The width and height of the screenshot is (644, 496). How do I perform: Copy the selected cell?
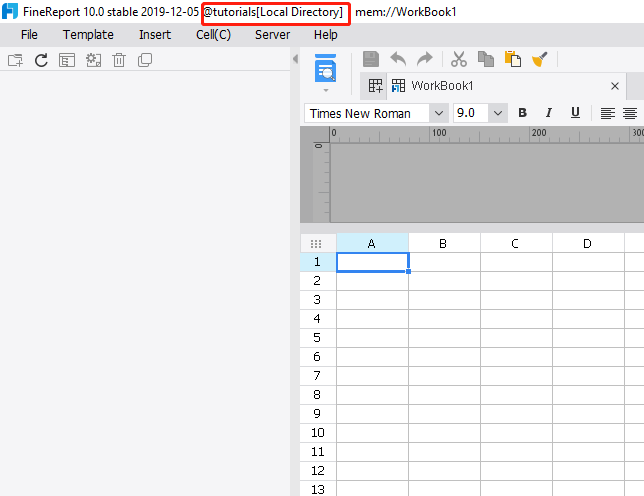(x=486, y=59)
